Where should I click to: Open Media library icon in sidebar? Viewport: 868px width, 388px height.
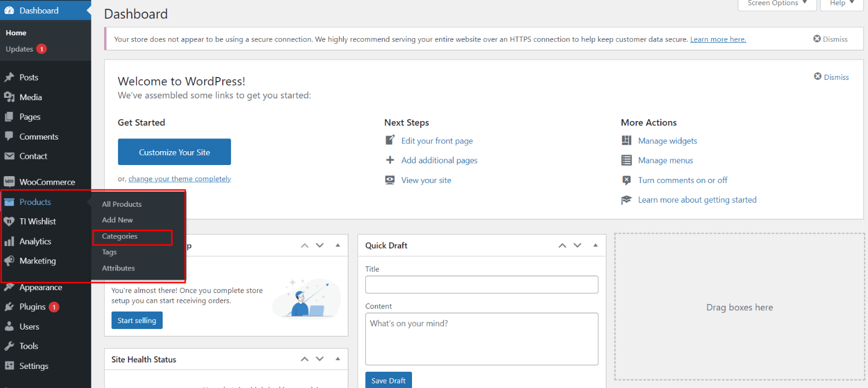pyautogui.click(x=9, y=97)
